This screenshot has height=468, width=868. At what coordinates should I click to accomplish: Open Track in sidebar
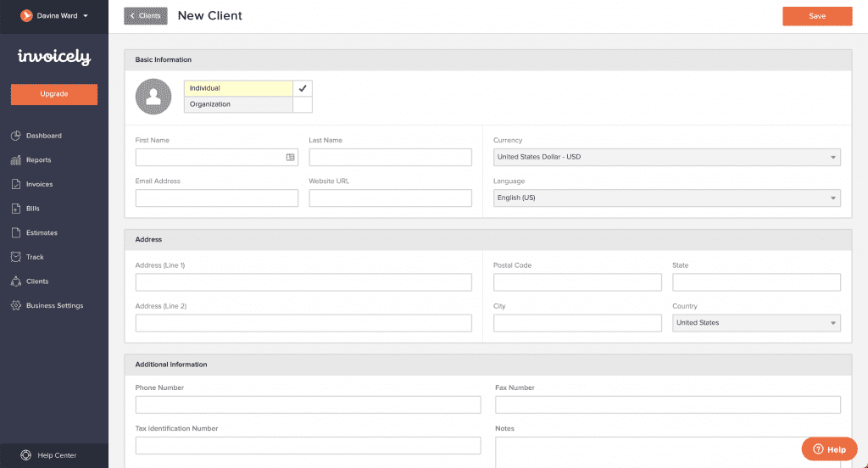(35, 257)
